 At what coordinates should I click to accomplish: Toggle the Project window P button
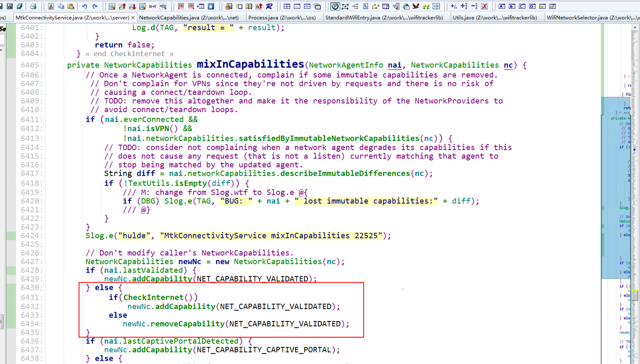pos(335,6)
